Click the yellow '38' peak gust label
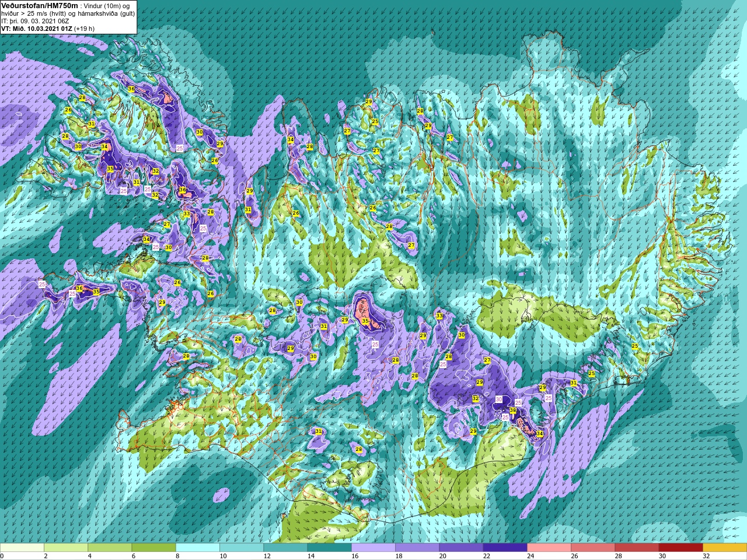The image size is (747, 560). point(513,411)
